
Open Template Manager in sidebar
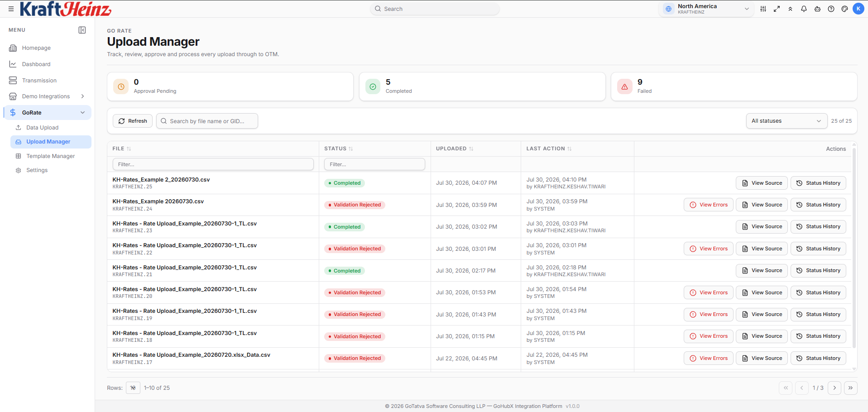[51, 156]
